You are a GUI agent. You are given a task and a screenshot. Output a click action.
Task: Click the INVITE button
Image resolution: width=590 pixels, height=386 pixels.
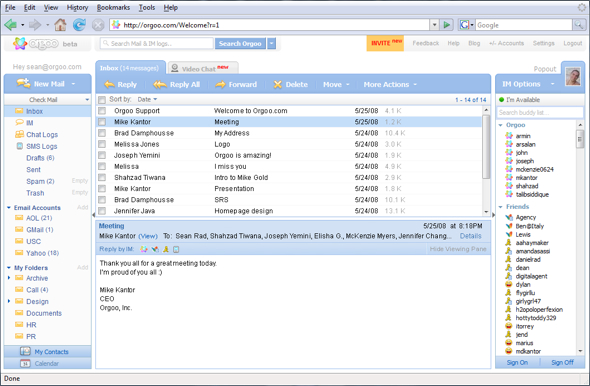pyautogui.click(x=385, y=43)
